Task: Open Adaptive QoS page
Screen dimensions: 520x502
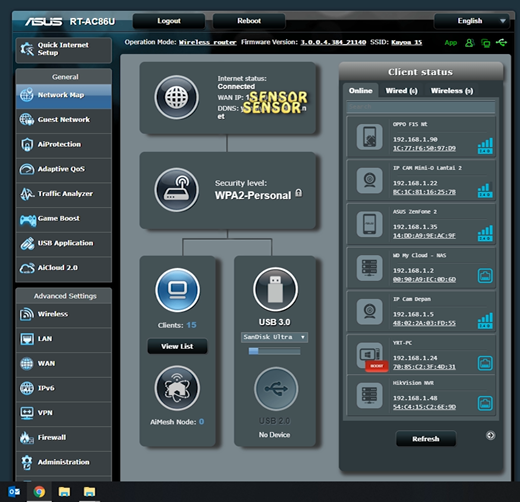Action: point(63,169)
